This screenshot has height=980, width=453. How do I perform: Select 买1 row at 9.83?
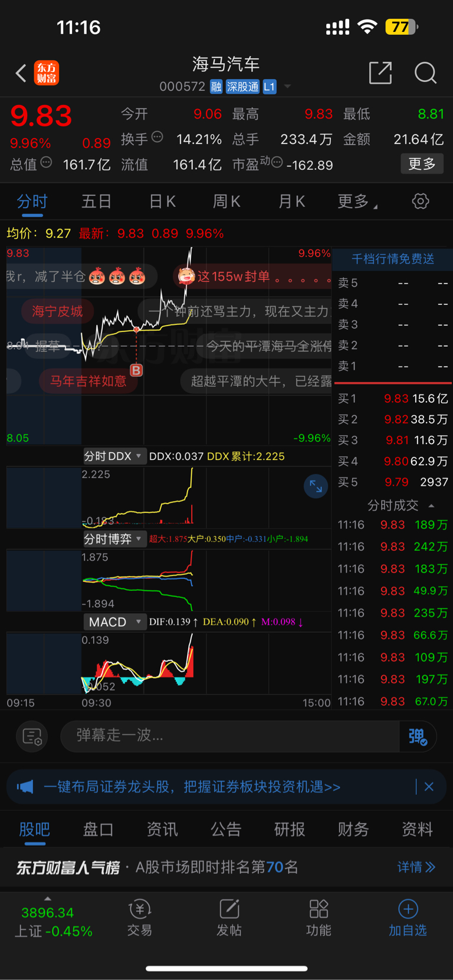click(x=392, y=399)
